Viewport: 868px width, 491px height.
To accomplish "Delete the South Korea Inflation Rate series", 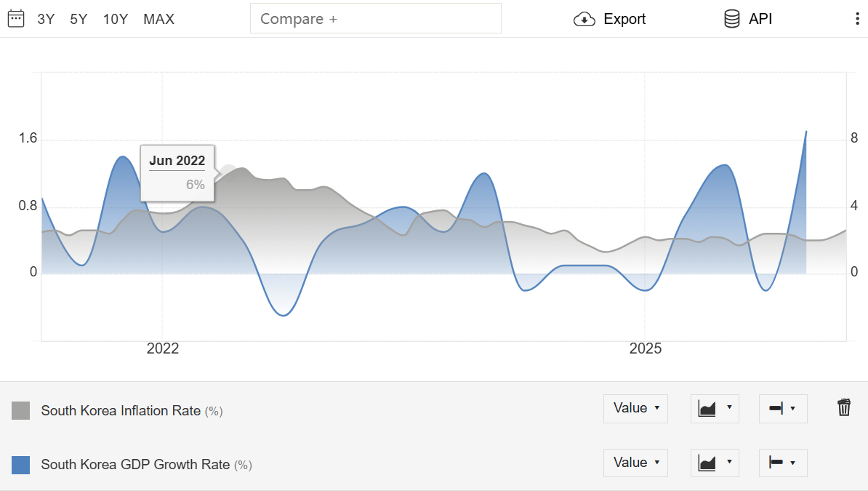I will coord(843,407).
